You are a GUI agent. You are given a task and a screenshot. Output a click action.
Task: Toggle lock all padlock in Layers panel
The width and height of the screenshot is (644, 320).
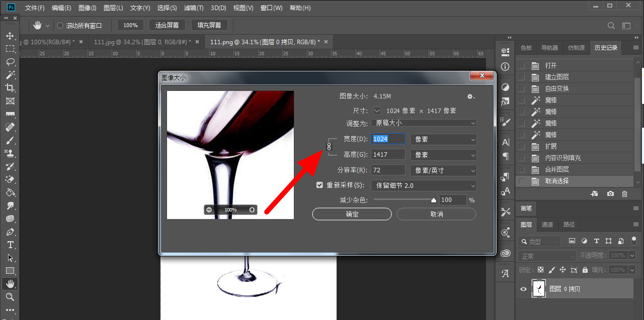[585, 270]
